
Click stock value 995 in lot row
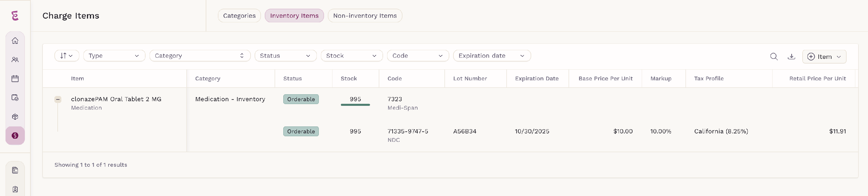[x=355, y=131]
